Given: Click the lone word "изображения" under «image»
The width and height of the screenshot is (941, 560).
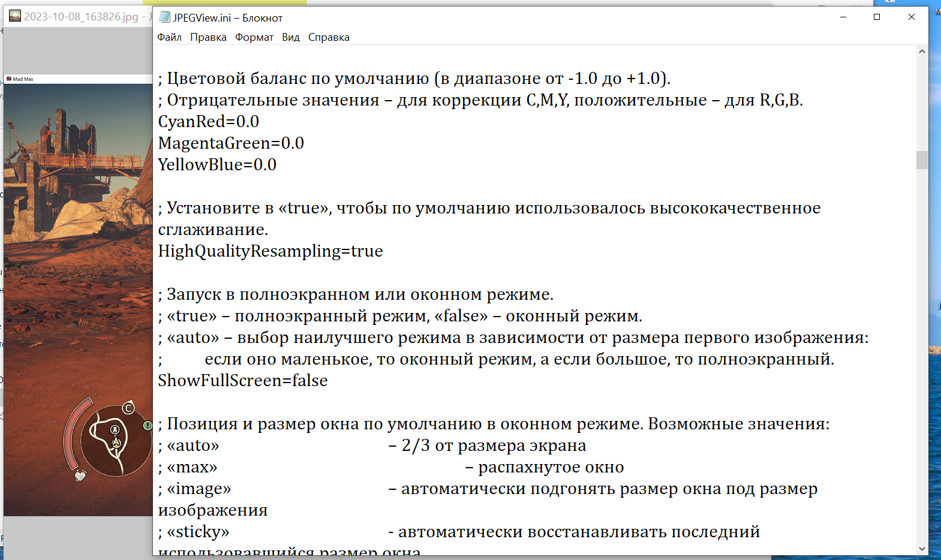Looking at the screenshot, I should point(213,510).
